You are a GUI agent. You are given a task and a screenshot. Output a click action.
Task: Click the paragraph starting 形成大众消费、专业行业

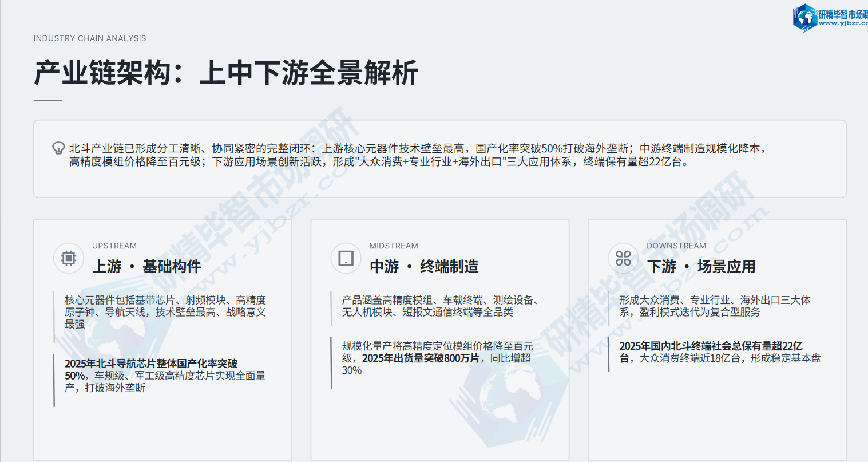coord(715,306)
